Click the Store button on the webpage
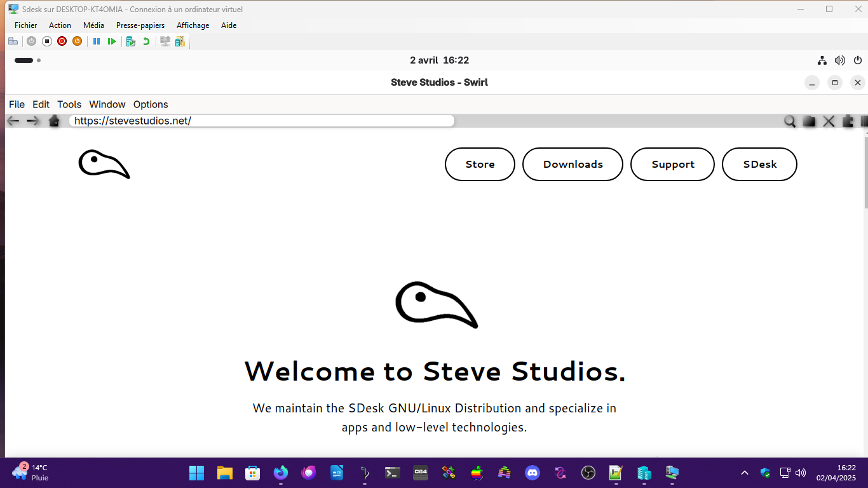 click(x=480, y=164)
